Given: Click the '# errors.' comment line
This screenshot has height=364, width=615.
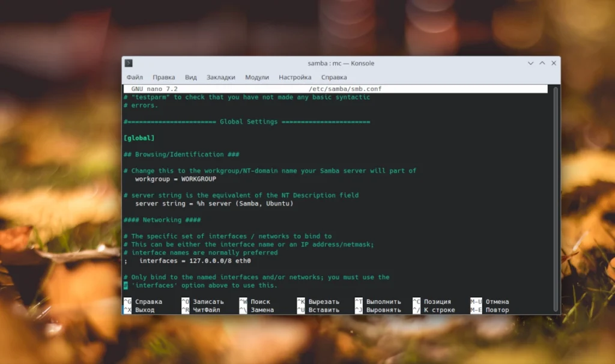Looking at the screenshot, I should coord(141,106).
